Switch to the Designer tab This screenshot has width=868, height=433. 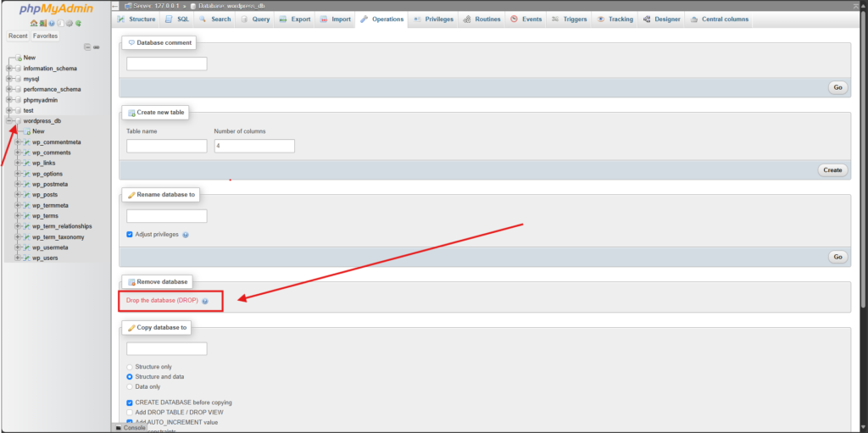pyautogui.click(x=661, y=19)
